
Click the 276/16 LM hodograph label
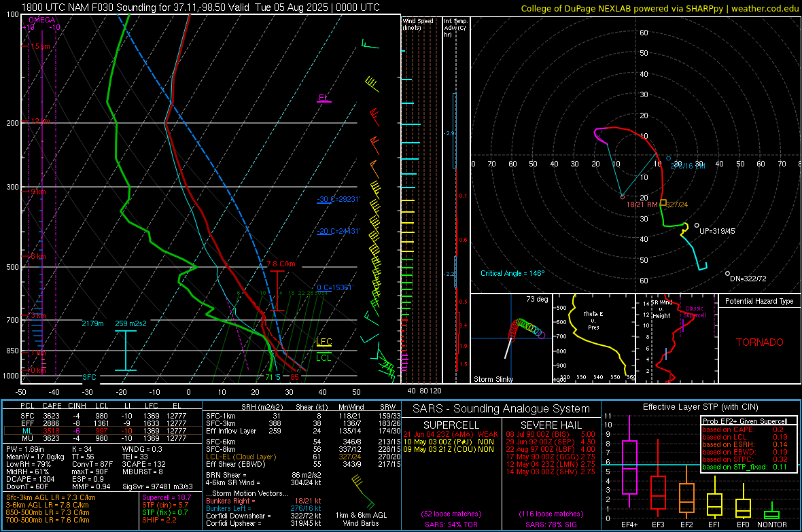pos(687,166)
